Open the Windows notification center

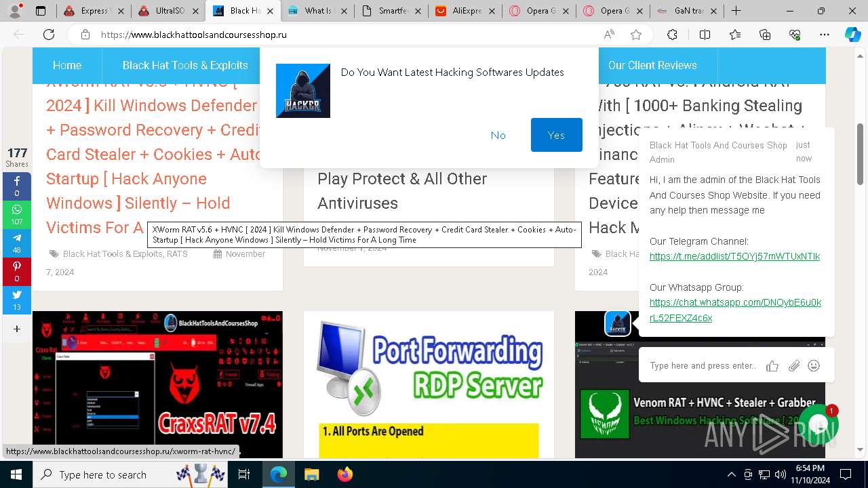point(846,474)
